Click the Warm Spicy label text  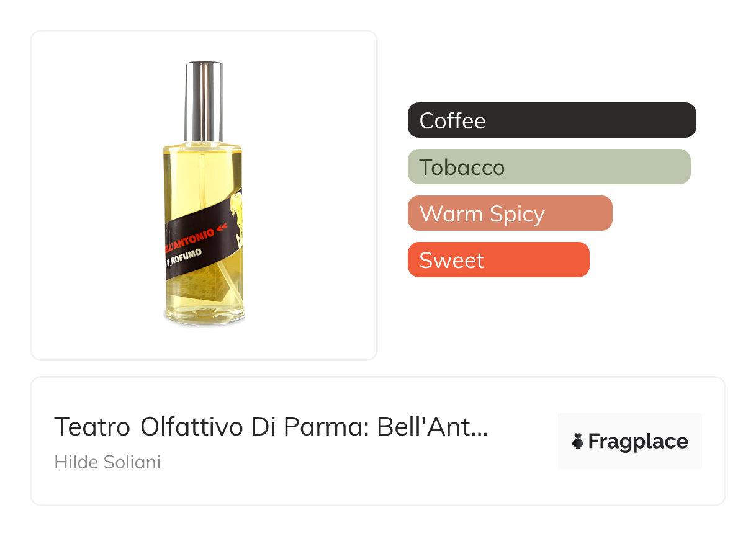482,214
